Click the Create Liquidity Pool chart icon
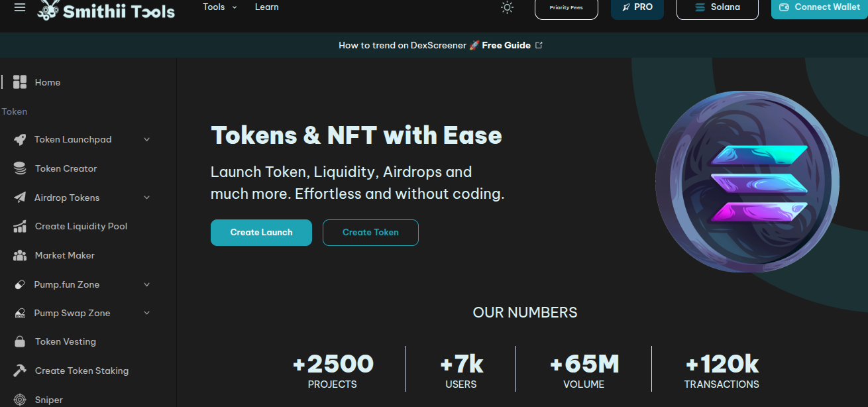868x407 pixels. click(20, 226)
